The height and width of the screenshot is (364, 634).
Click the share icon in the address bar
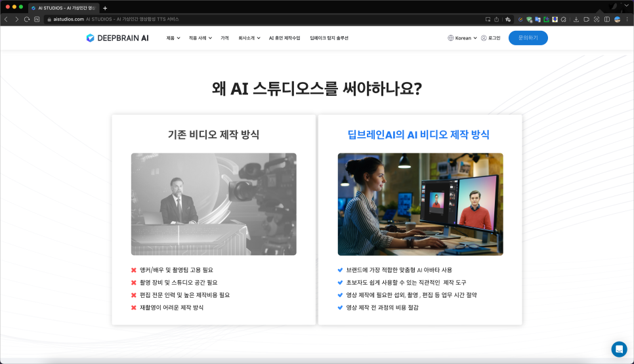click(497, 19)
